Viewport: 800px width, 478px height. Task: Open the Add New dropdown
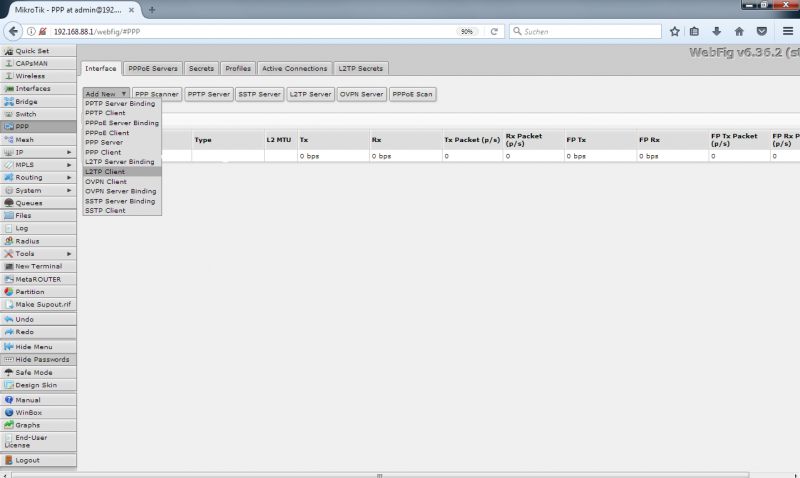click(x=105, y=94)
